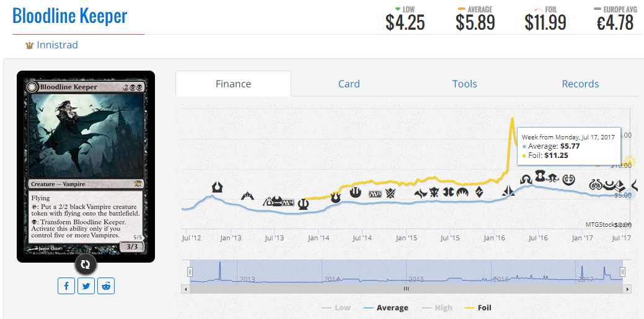Click the M15 core set marker
This screenshot has height=319, width=644.
[x=376, y=193]
